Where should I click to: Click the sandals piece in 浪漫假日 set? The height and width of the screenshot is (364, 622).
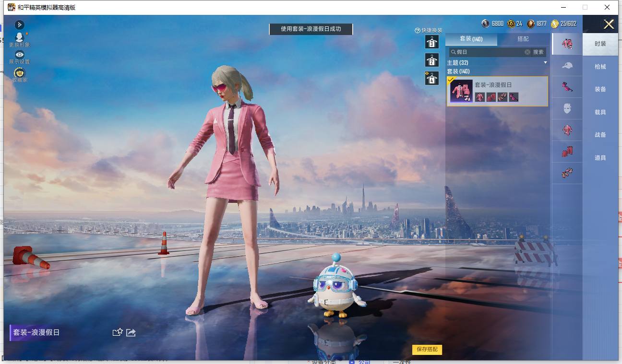[502, 97]
